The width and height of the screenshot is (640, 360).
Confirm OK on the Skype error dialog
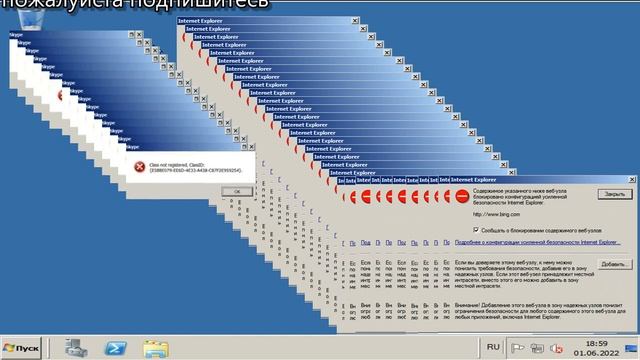[x=237, y=191]
